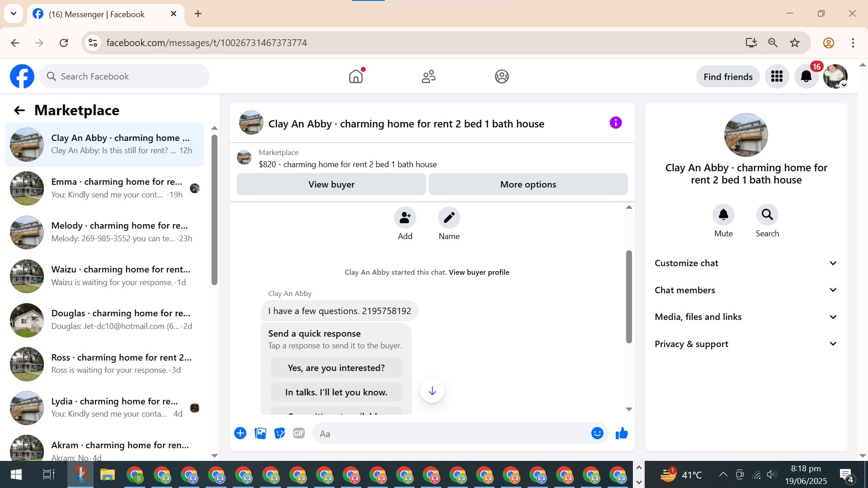
Task: Open Chrome zoom magnifier icon
Action: (x=773, y=43)
